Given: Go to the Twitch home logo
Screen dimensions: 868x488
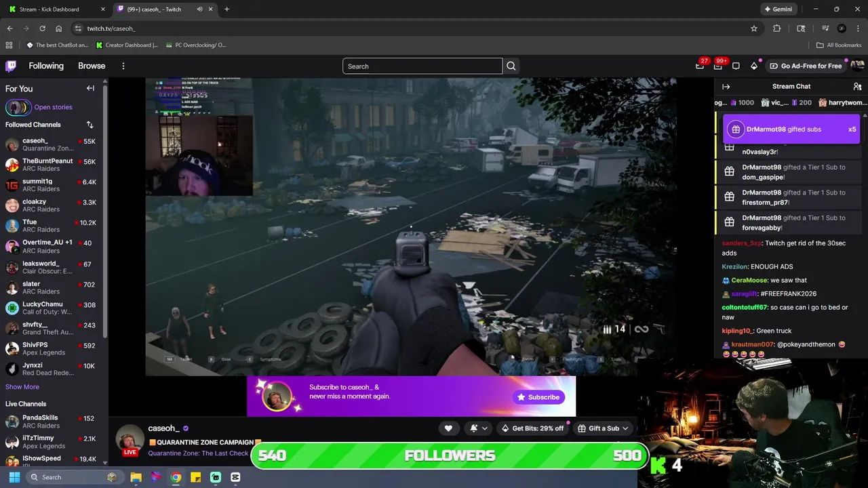Looking at the screenshot, I should (11, 66).
